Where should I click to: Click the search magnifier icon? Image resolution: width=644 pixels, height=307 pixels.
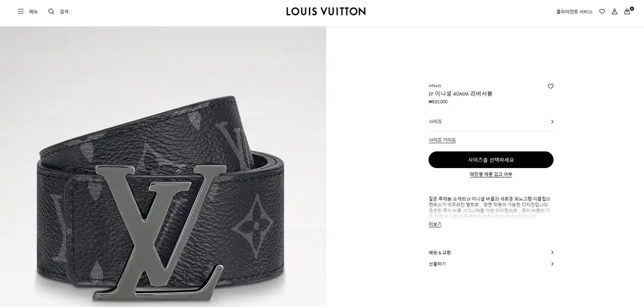51,11
